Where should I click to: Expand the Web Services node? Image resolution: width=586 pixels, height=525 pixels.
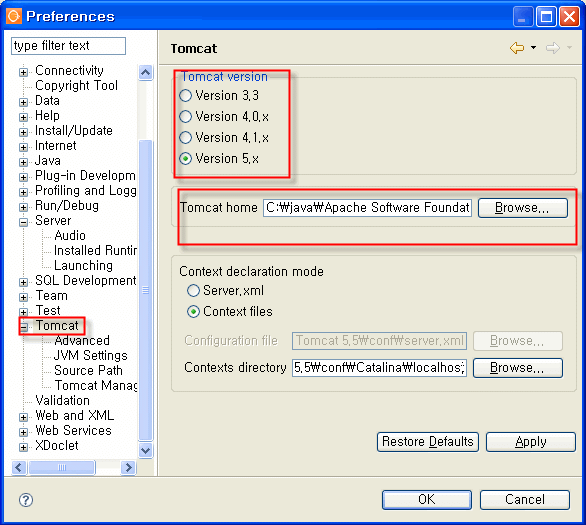[23, 432]
